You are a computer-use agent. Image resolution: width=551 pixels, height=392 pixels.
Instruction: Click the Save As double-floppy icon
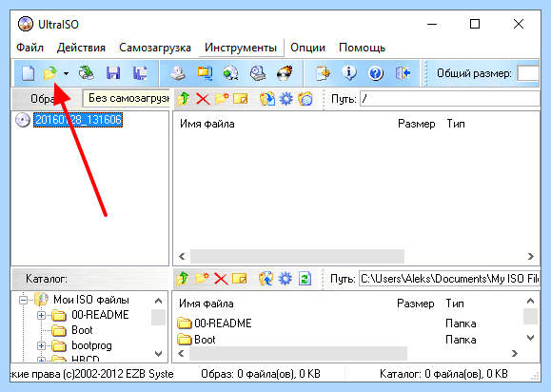click(x=140, y=73)
